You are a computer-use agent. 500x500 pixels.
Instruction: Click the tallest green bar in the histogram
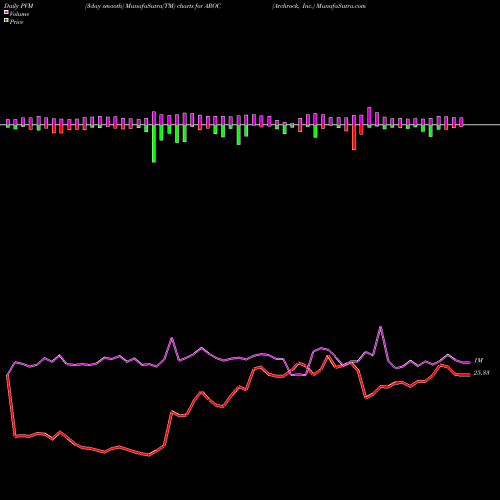click(x=154, y=143)
